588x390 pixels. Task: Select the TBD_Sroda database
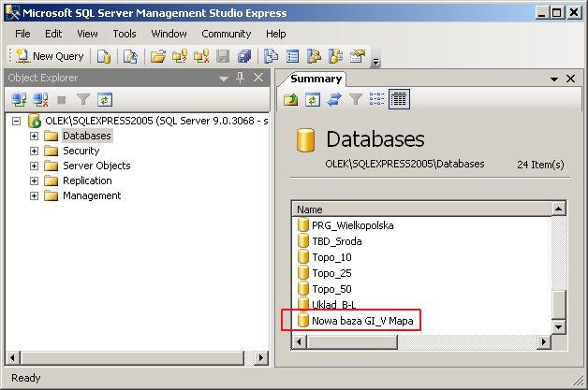[x=337, y=241]
